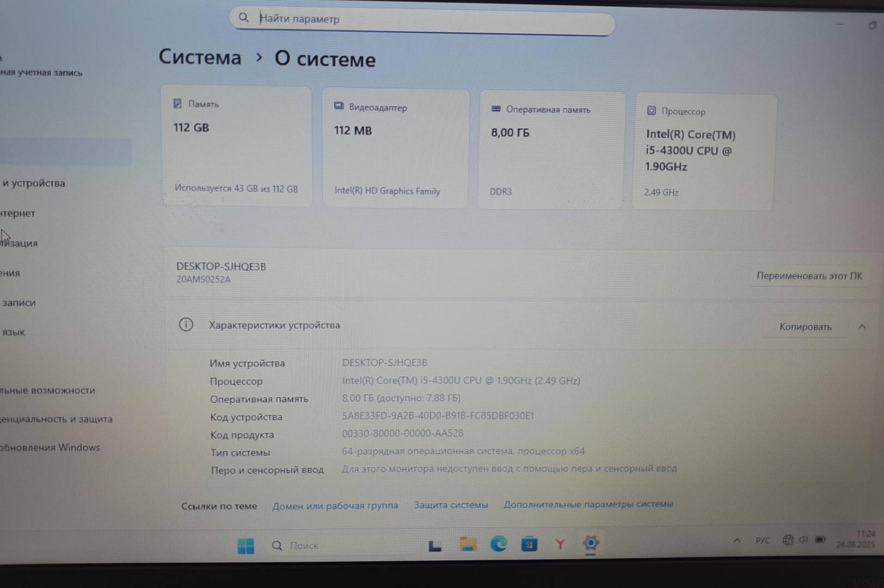
Task: Open Дополнительные параметры системы link
Action: point(588,504)
